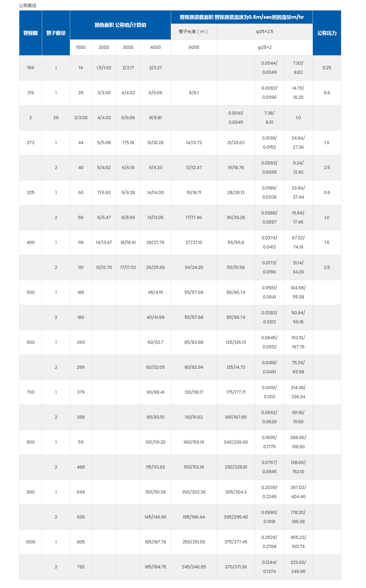Select the 45/4.15 cell in the 500 row
This screenshot has height=588, width=366.
pos(155,293)
